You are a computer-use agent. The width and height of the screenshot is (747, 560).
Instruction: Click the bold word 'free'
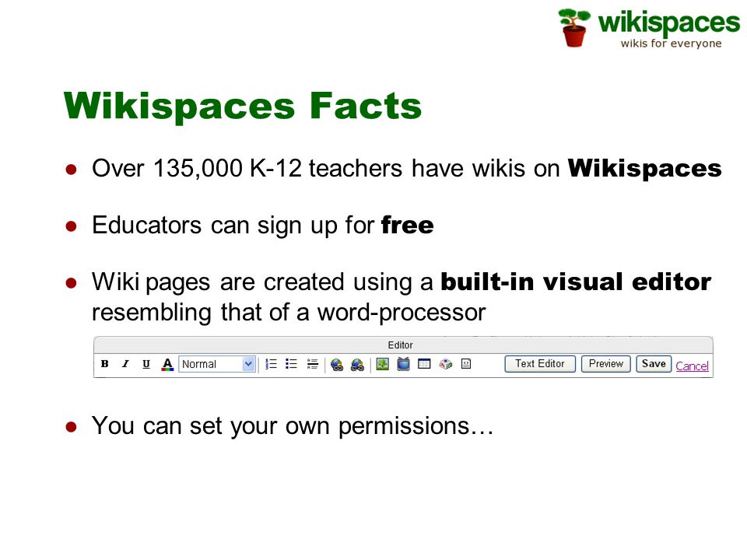coord(407,225)
